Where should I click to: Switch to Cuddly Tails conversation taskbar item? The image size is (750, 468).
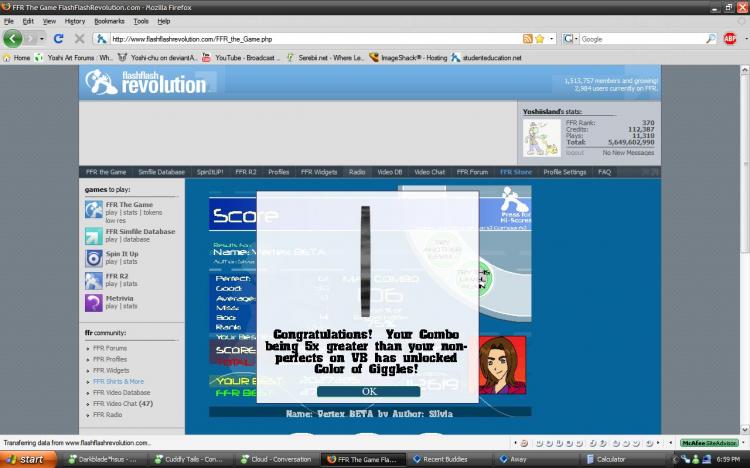click(x=188, y=459)
